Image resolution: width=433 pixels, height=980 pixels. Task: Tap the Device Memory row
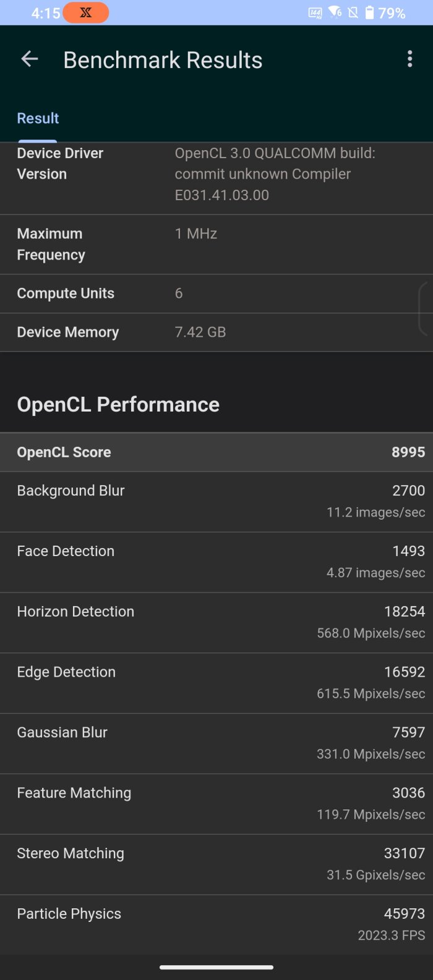click(x=216, y=332)
